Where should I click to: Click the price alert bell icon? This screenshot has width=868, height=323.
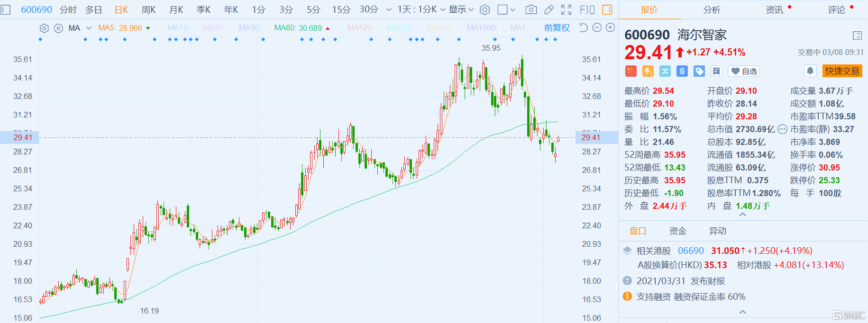click(x=810, y=71)
